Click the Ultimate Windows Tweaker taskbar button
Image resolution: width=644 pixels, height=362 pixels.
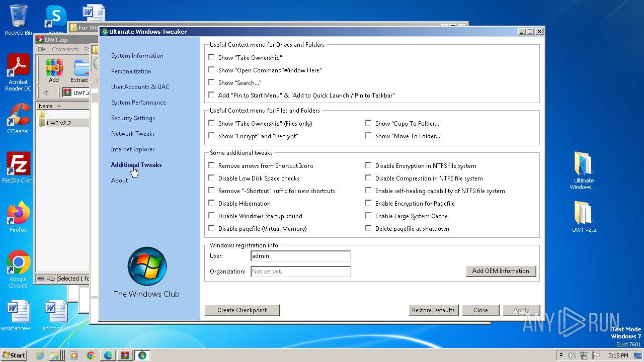click(142, 355)
